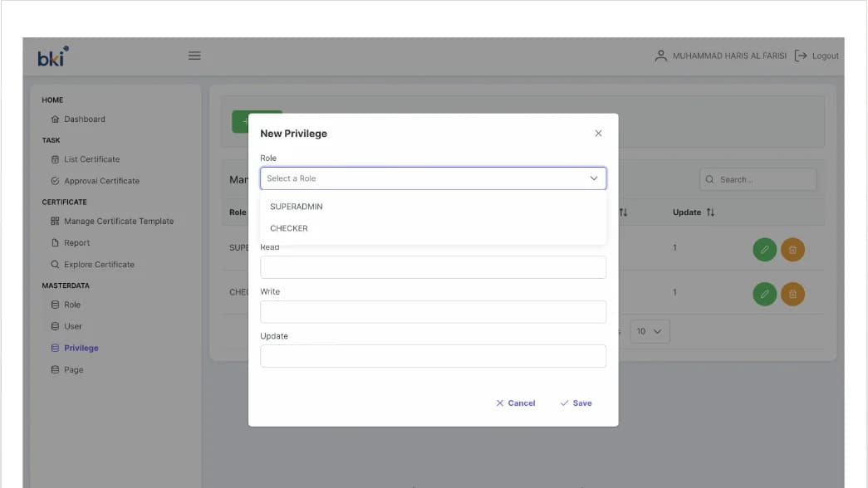Viewport: 868px width, 488px height.
Task: Close the New Privilege dialog
Action: coord(598,134)
